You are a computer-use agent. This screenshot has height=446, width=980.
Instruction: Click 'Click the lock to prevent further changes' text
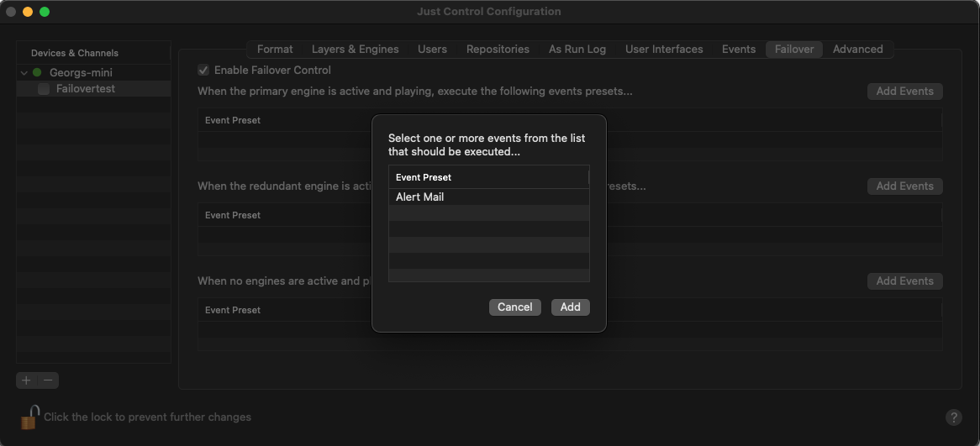pyautogui.click(x=147, y=417)
